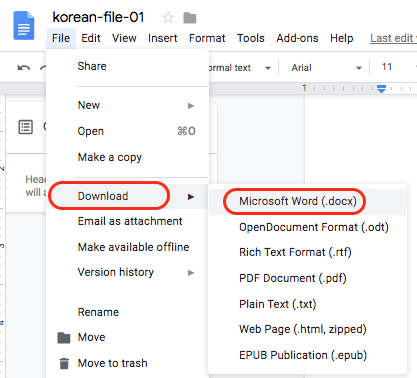Open the Format menu
This screenshot has height=378, width=417.
point(207,38)
